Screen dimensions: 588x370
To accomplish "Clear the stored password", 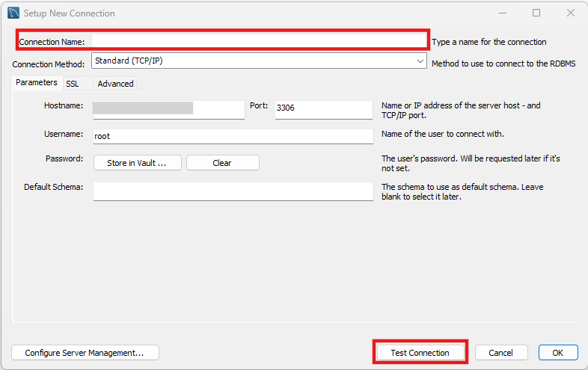I will pos(222,163).
